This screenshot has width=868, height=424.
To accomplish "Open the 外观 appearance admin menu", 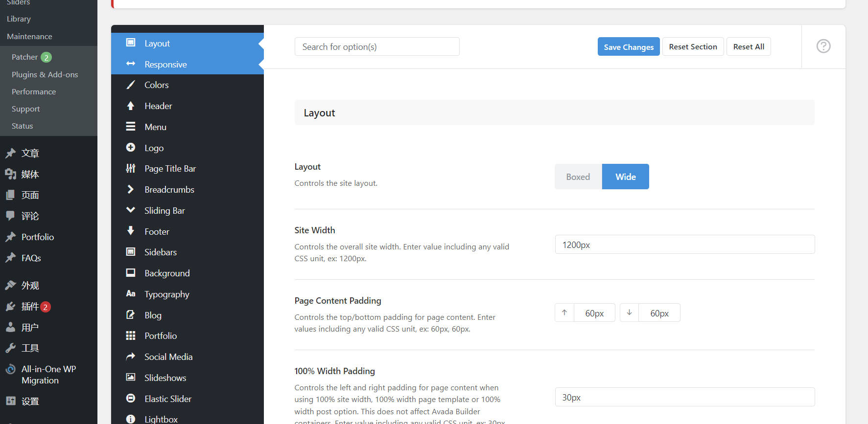I will (x=48, y=285).
